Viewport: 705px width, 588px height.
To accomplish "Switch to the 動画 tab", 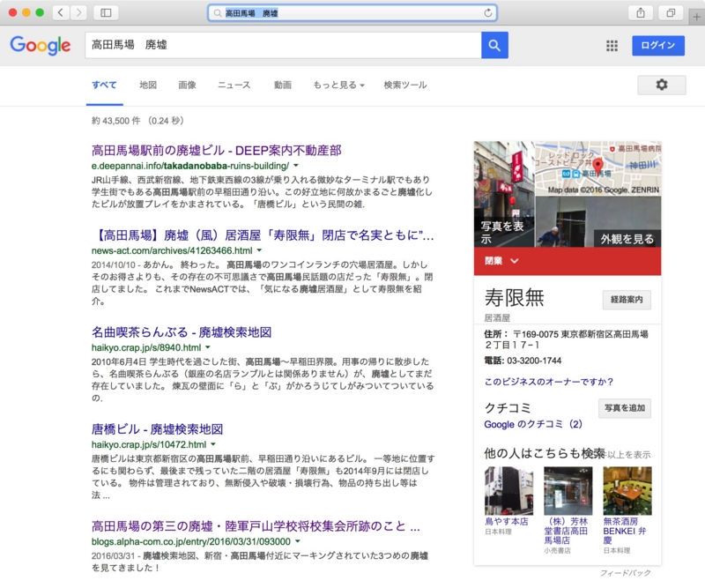I will 283,85.
